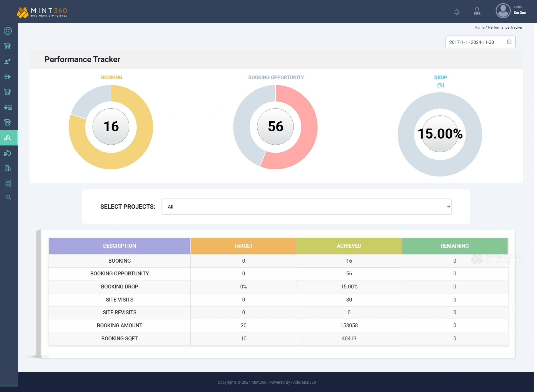Click the checklist-edit icon just below the dashboard icon

pyautogui.click(x=8, y=46)
